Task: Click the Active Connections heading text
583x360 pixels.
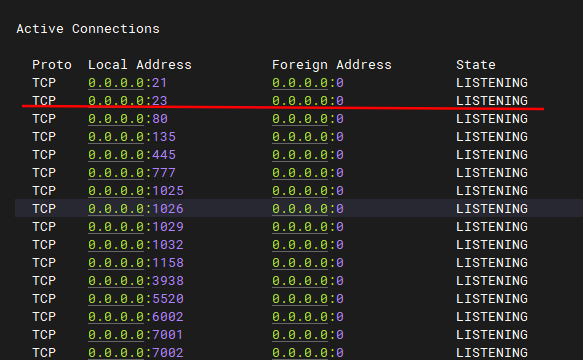Action: tap(88, 29)
